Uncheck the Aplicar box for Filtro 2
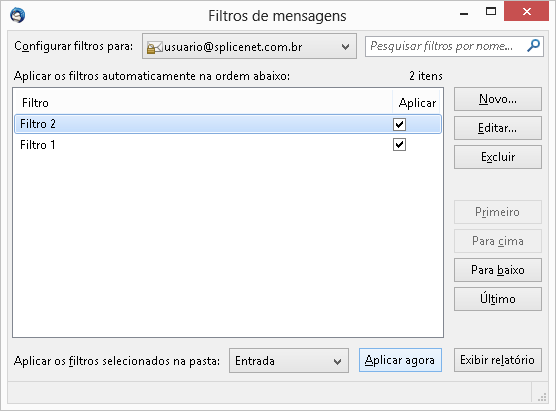Image resolution: width=556 pixels, height=411 pixels. (x=399, y=124)
